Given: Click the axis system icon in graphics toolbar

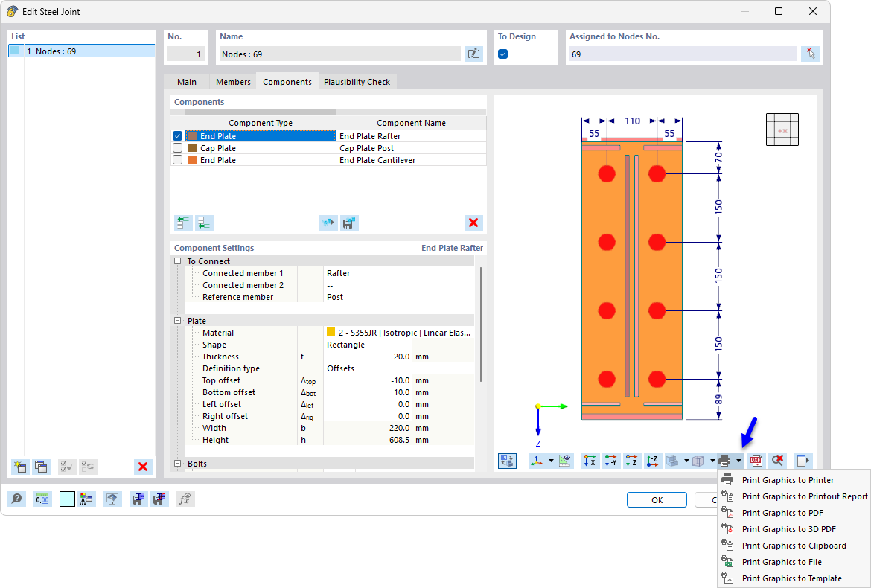Looking at the screenshot, I should tap(537, 460).
